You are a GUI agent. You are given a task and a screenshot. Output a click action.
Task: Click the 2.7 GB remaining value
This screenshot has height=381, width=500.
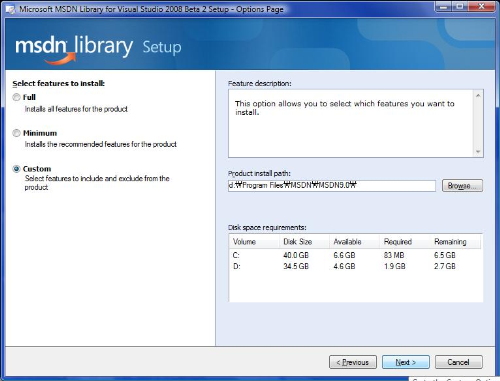click(445, 266)
